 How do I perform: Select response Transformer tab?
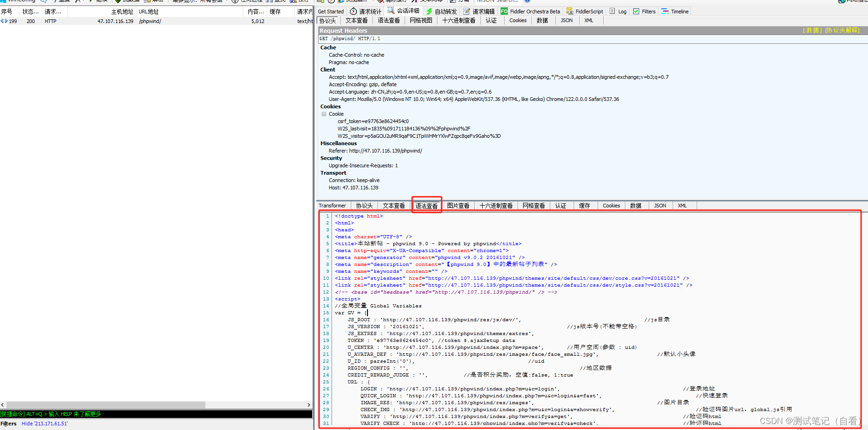pos(332,206)
